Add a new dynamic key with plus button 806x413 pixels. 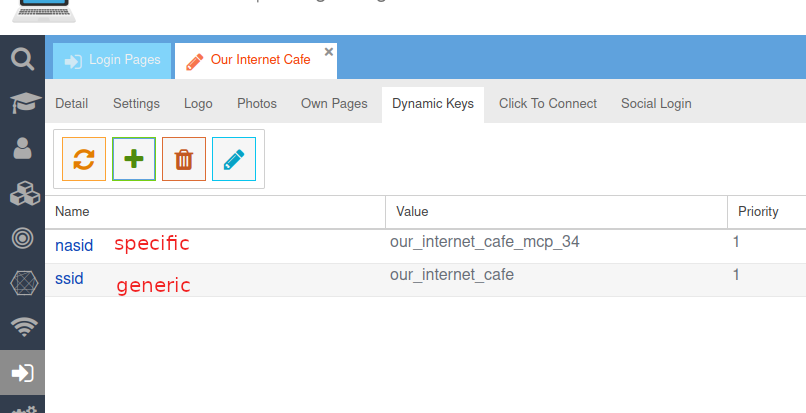134,159
